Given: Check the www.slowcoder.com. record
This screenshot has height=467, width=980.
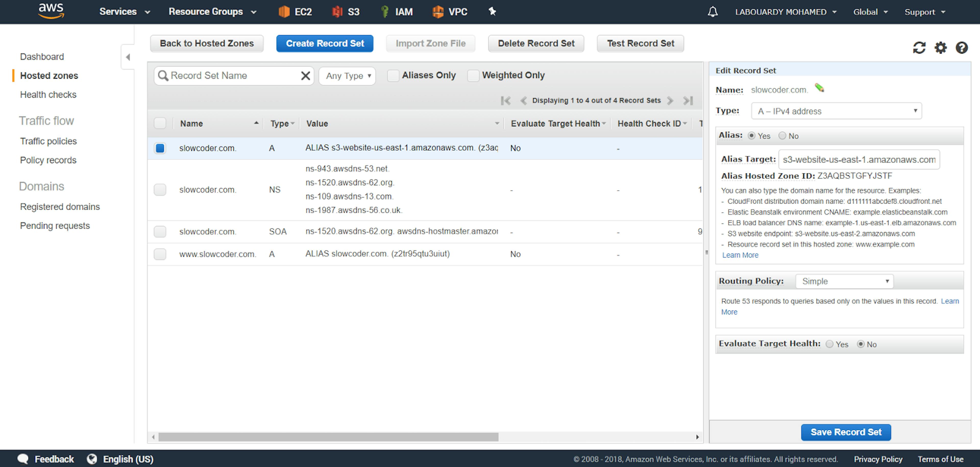Looking at the screenshot, I should [x=160, y=254].
